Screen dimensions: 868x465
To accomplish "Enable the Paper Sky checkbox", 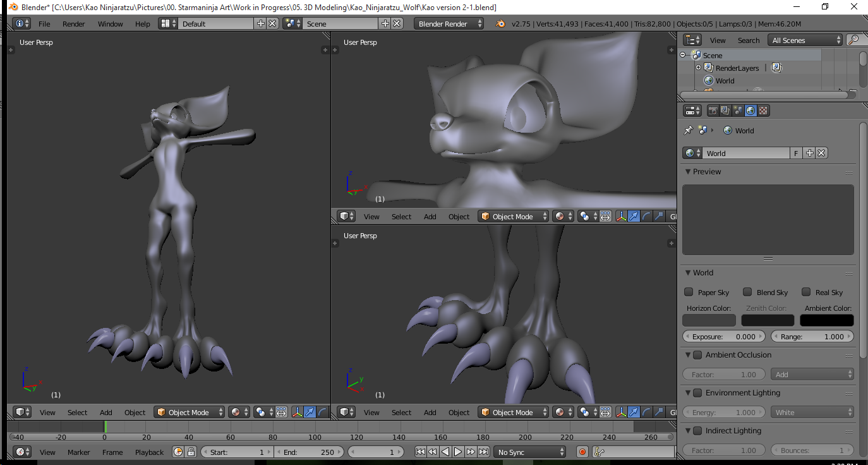I will point(689,292).
